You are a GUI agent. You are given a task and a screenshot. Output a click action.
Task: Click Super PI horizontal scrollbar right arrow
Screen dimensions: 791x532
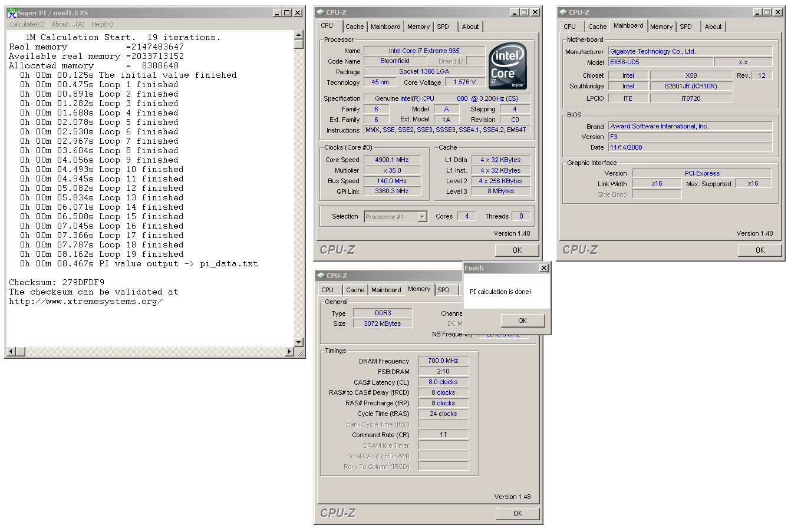pos(289,352)
